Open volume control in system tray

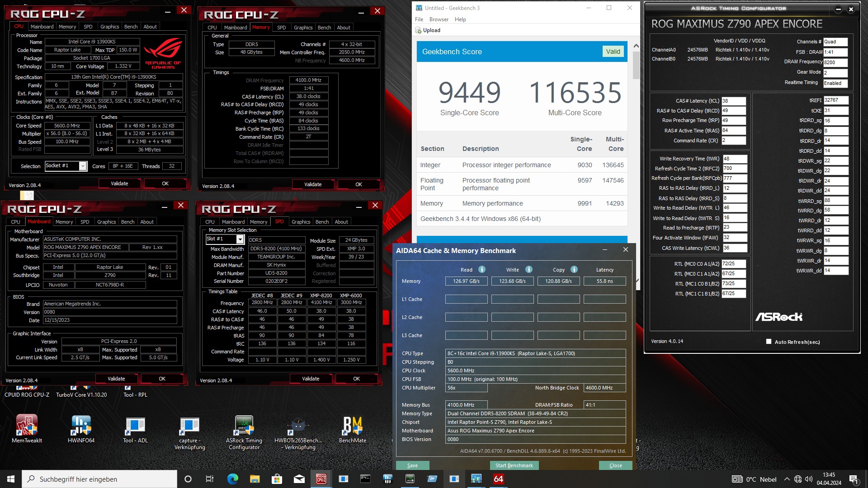pos(809,479)
